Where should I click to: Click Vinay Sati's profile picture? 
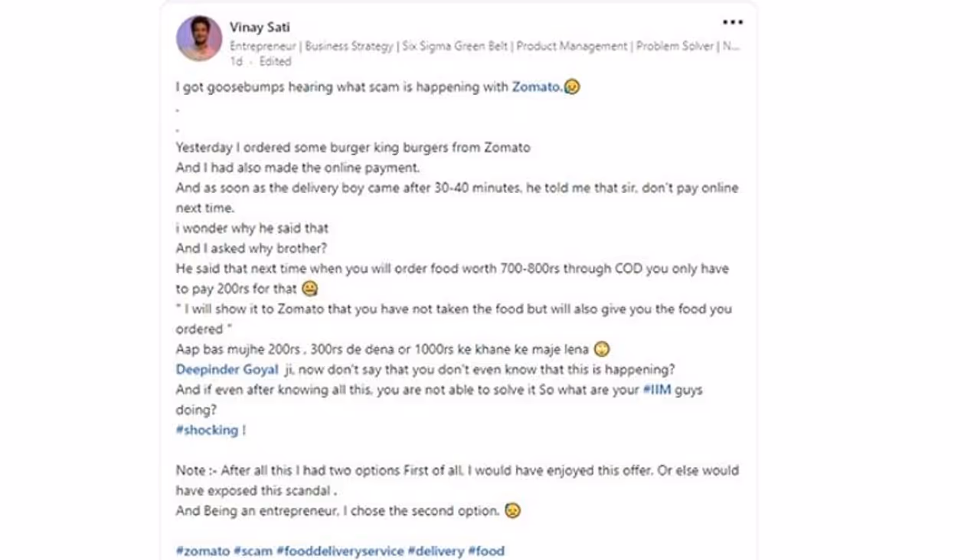(x=199, y=38)
